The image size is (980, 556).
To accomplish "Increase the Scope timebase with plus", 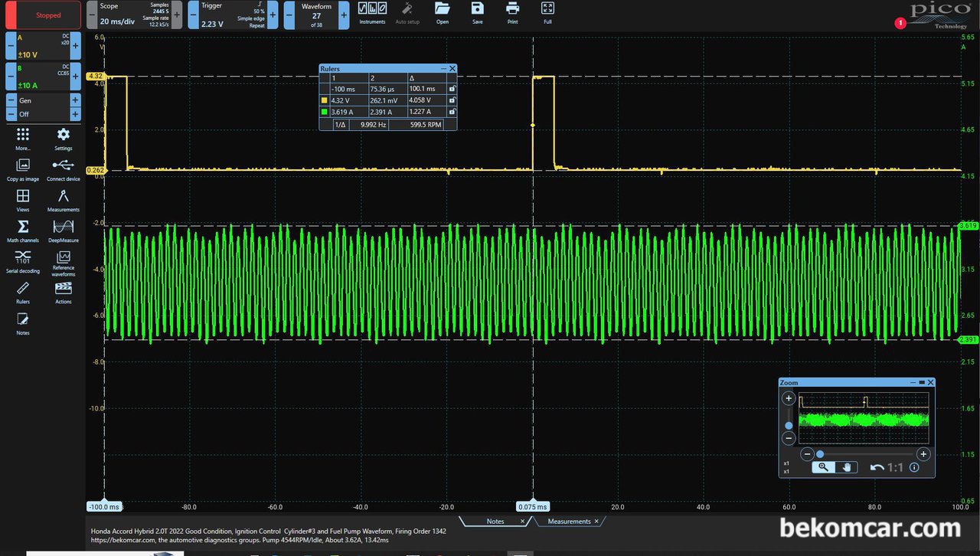I will (177, 15).
